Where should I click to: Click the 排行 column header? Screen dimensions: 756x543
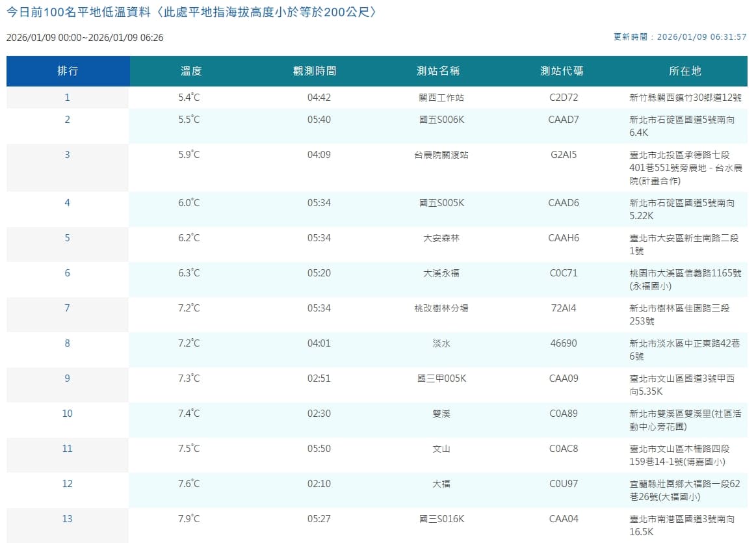[x=68, y=71]
